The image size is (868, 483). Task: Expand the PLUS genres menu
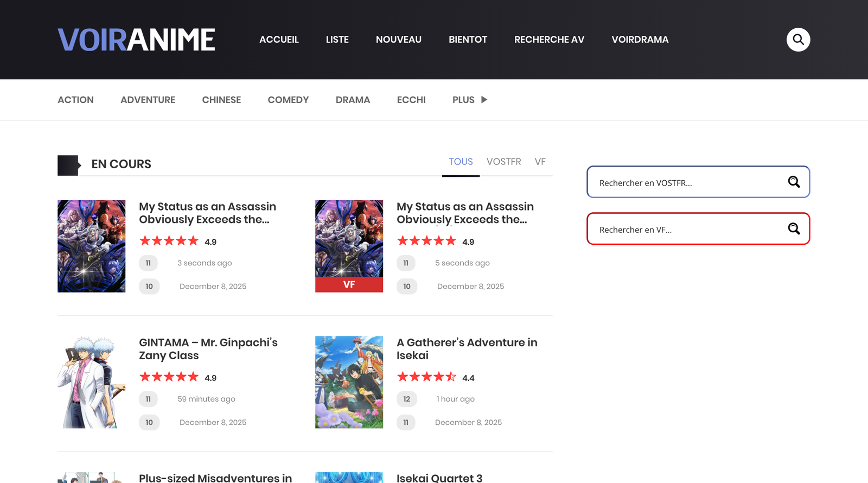[x=470, y=100]
